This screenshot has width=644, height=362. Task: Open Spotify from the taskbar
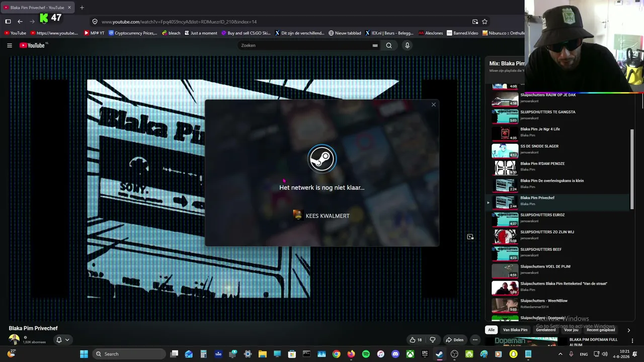[366, 354]
